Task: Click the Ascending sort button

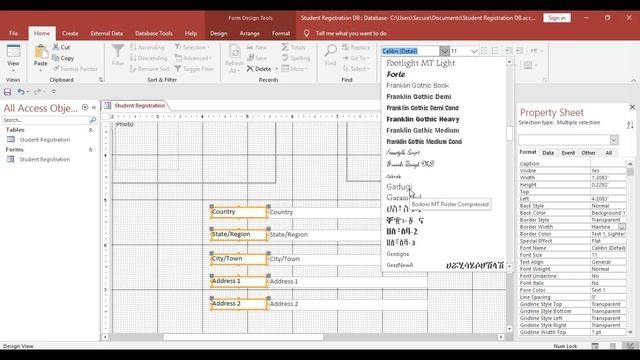Action: click(147, 47)
